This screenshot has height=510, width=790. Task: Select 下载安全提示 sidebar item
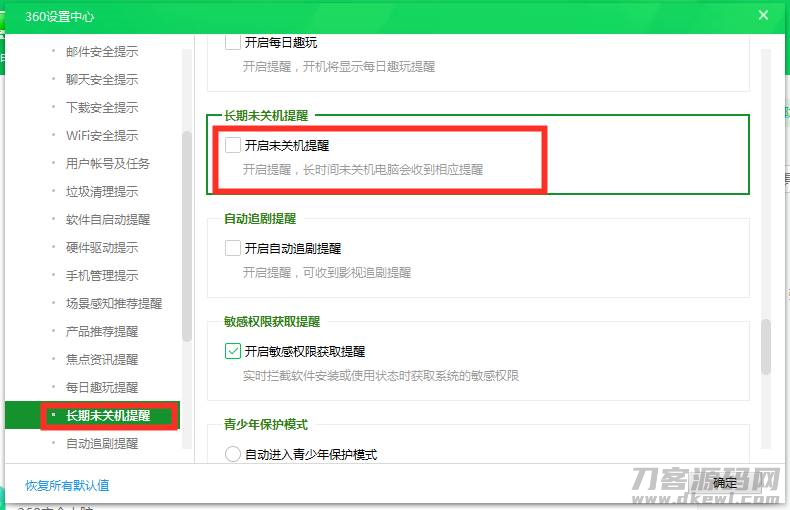click(102, 107)
